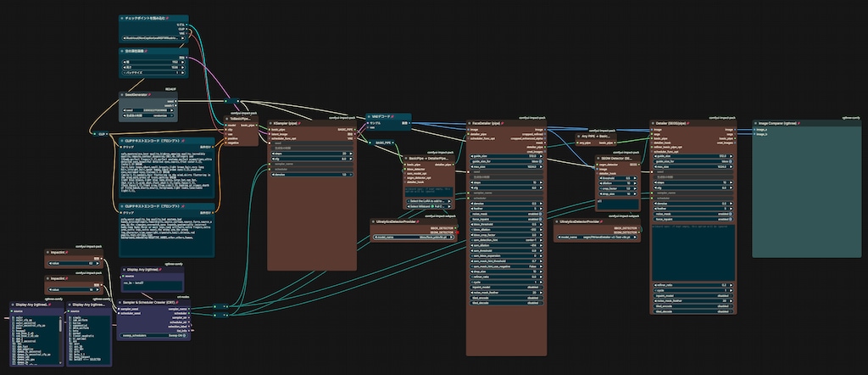The height and width of the screenshot is (375, 868).
Task: Open the 生成後の制御 randomize dropdown in SeedGenerator
Action: tap(148, 115)
